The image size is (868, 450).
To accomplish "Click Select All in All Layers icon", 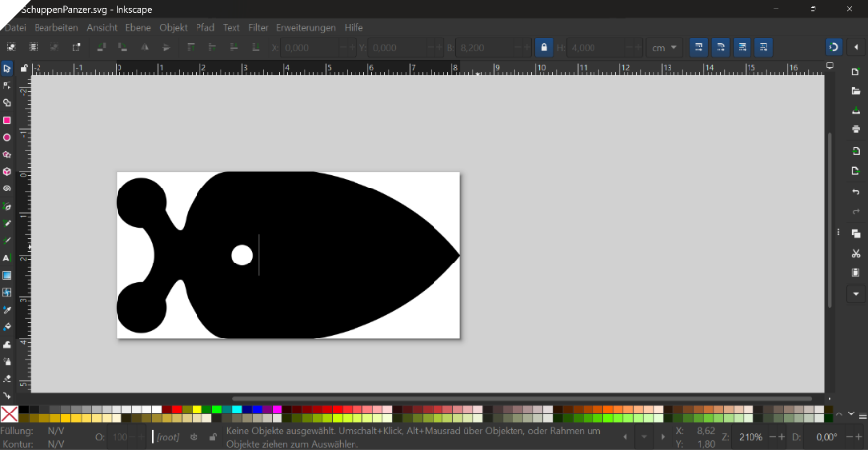I will click(33, 47).
